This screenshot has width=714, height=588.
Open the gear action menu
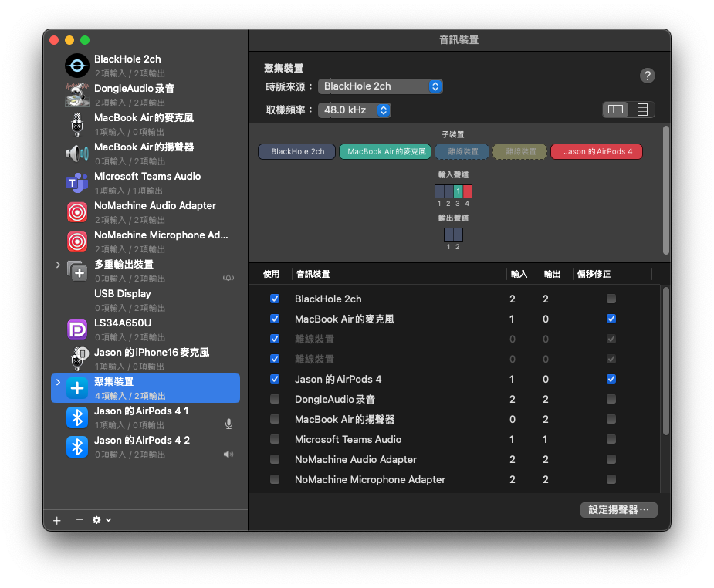click(x=96, y=520)
